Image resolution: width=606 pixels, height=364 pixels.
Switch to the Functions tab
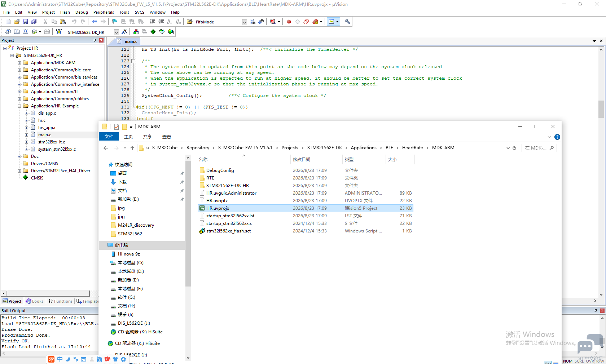point(61,301)
